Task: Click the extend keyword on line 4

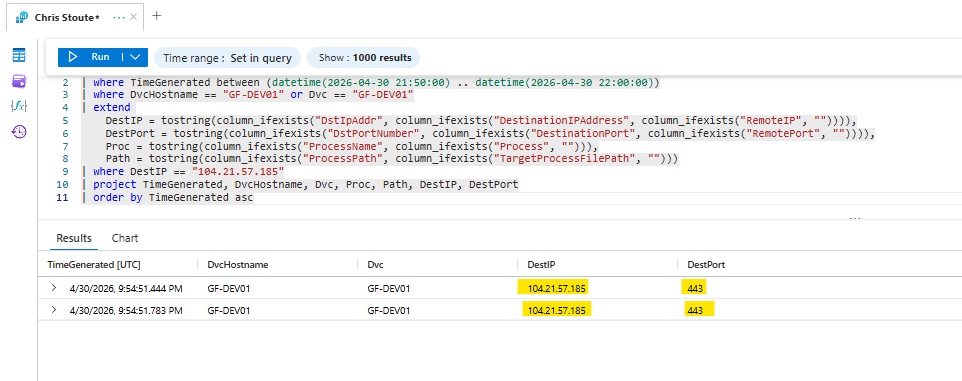Action: click(111, 107)
